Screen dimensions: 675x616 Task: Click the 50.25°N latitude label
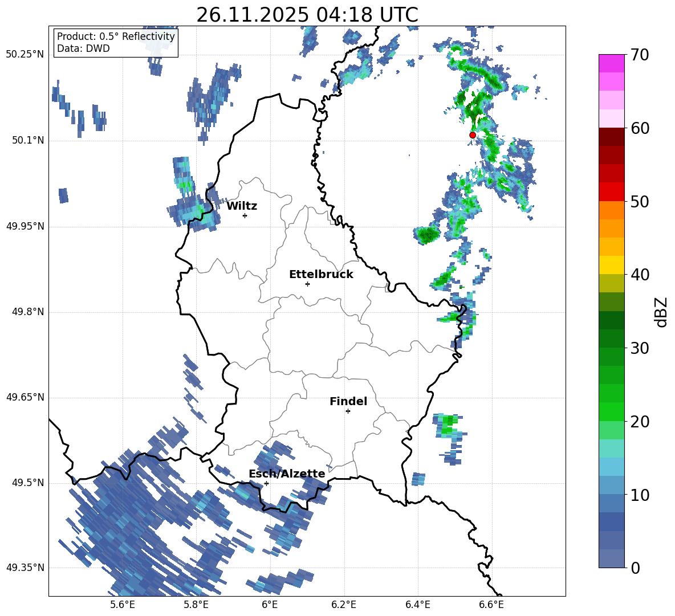[25, 55]
